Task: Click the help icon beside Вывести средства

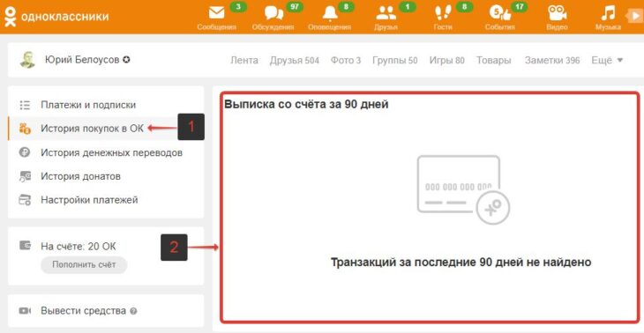Action: 133,311
